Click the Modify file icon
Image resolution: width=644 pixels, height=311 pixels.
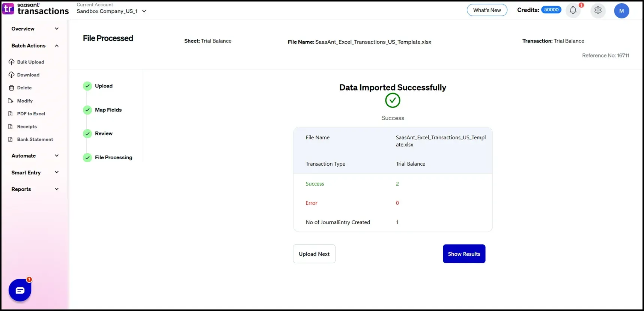(x=11, y=101)
